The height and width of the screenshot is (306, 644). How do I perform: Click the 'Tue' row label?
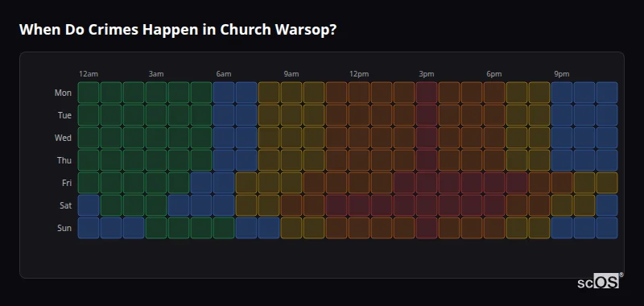point(64,115)
